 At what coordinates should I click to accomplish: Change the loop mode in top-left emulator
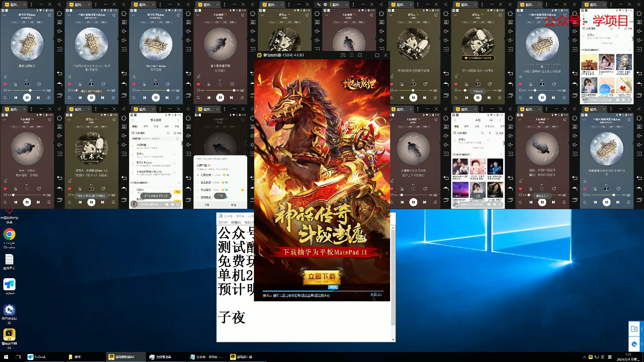click(5, 98)
